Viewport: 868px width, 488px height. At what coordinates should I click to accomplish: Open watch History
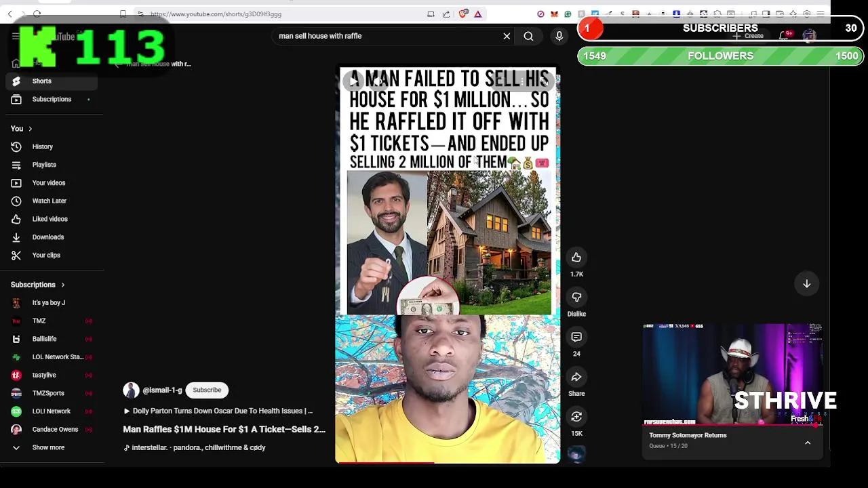click(x=52, y=146)
